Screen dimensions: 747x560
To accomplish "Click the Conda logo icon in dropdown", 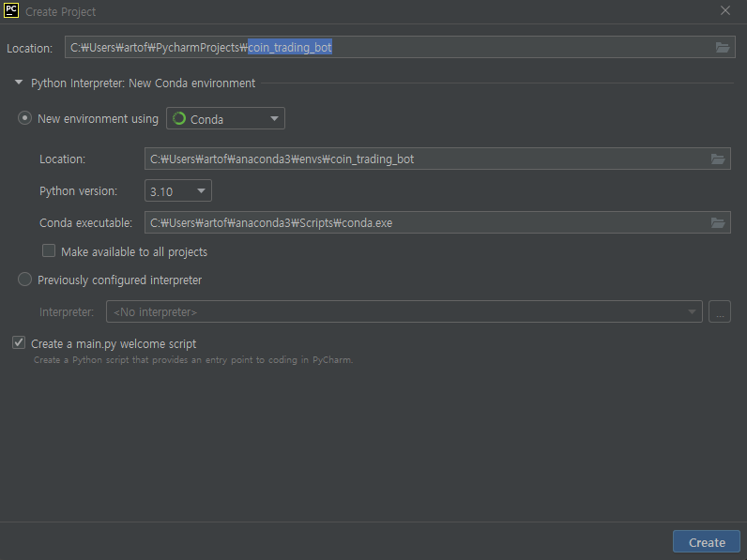I will click(x=179, y=118).
